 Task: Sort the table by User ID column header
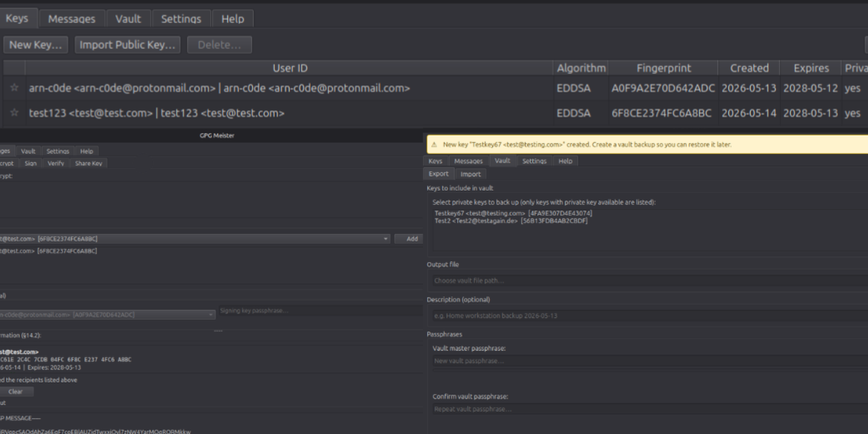tap(290, 68)
